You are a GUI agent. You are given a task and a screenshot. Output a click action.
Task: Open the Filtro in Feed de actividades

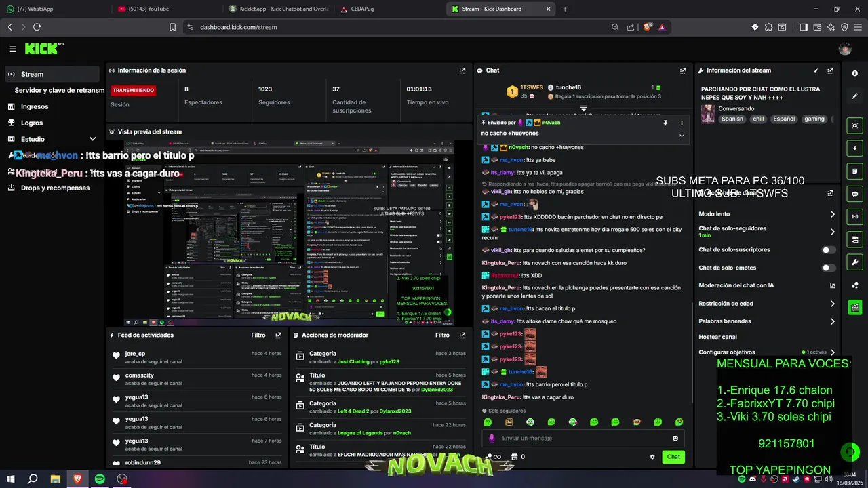point(258,335)
